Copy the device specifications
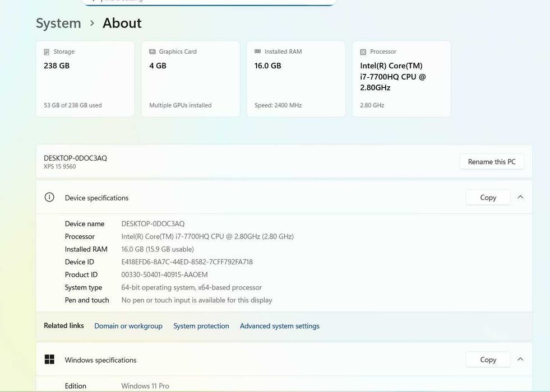Screen dimensions: 550x392 click(488, 198)
